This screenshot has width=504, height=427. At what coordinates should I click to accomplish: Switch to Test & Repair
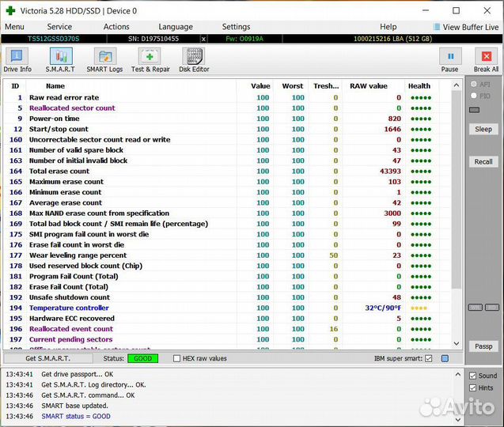(x=150, y=59)
